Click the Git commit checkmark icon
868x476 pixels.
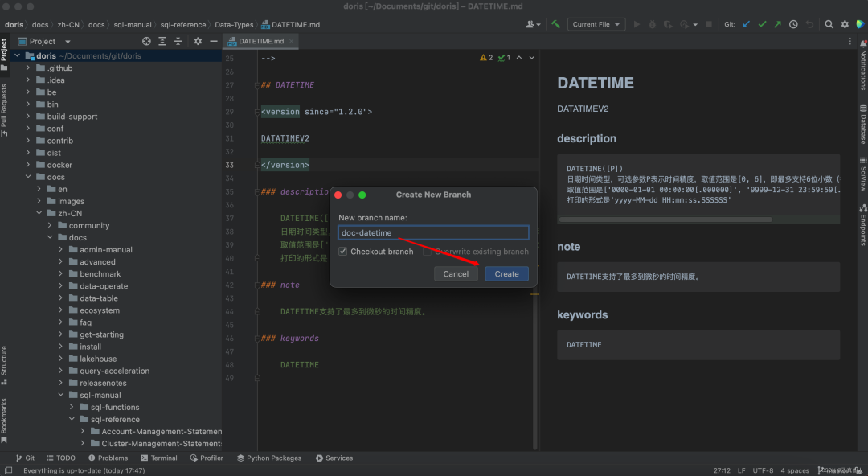click(x=762, y=24)
